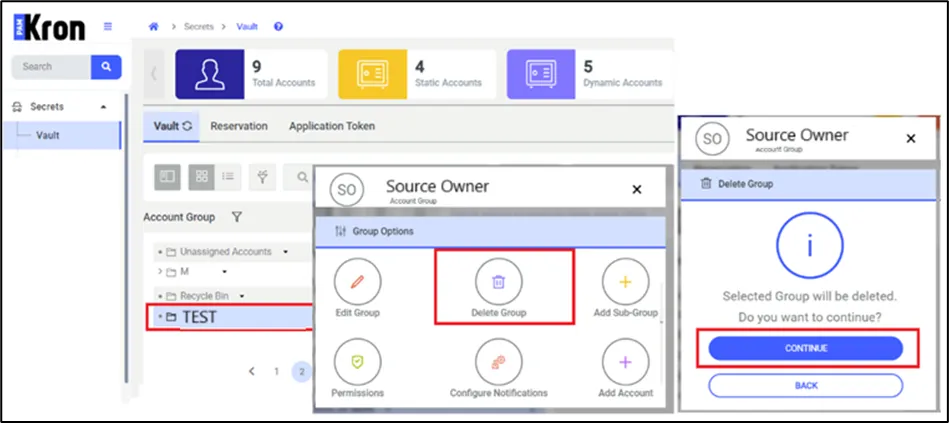The image size is (949, 423).
Task: Click the Total Accounts person tile icon
Action: click(x=209, y=74)
